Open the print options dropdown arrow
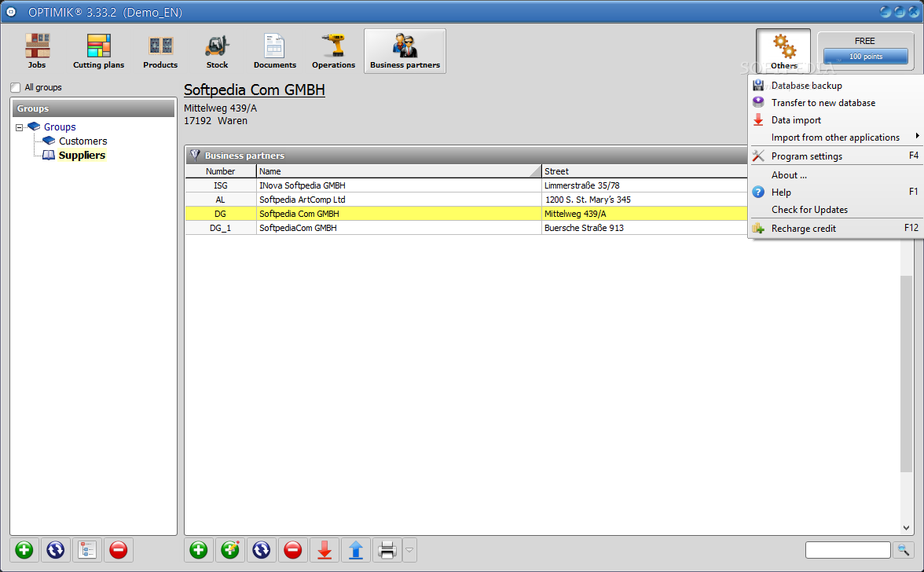Image resolution: width=924 pixels, height=572 pixels. [x=409, y=550]
